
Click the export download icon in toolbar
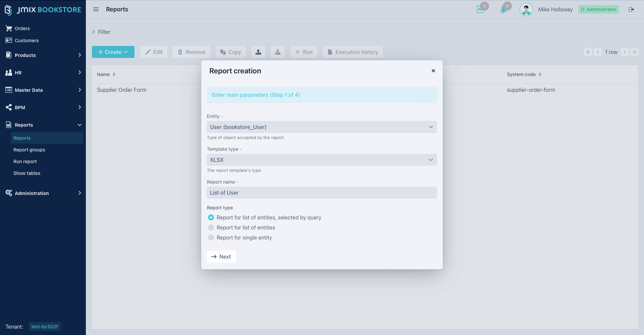(x=278, y=52)
